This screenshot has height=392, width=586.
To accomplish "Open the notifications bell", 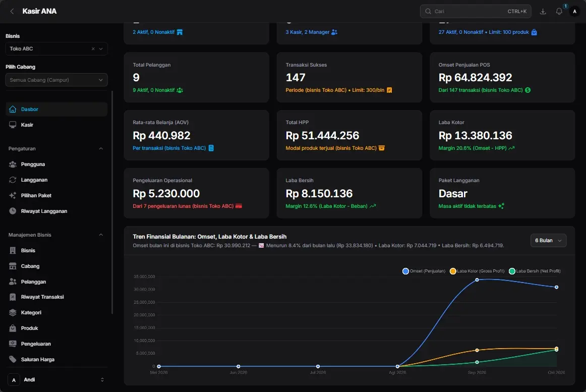I will 559,11.
